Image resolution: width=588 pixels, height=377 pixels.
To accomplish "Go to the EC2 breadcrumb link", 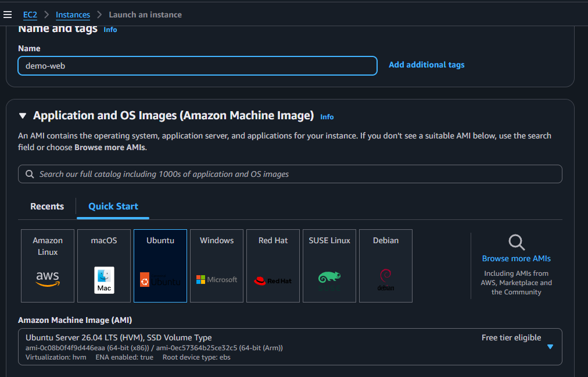I will pyautogui.click(x=30, y=15).
